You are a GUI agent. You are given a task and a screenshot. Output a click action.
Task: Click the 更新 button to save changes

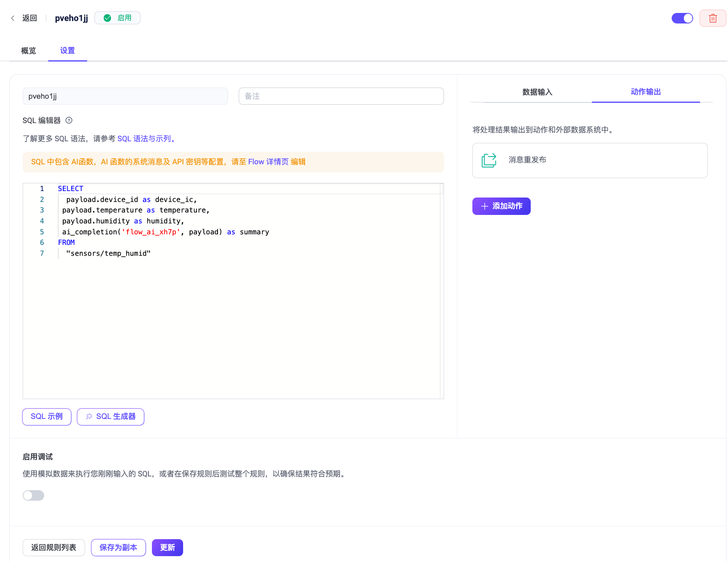(167, 547)
